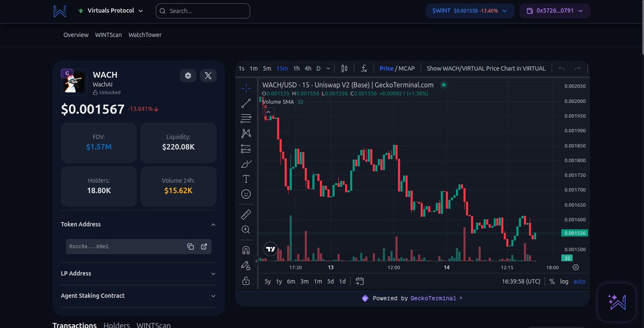Expand the LP Address section
Viewport: 644px width, 328px height.
pyautogui.click(x=138, y=273)
